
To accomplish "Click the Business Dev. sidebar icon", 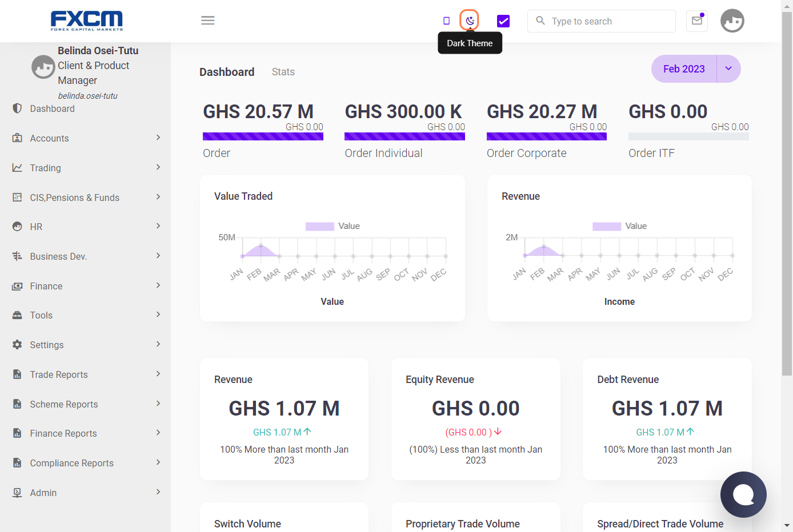I will click(17, 256).
